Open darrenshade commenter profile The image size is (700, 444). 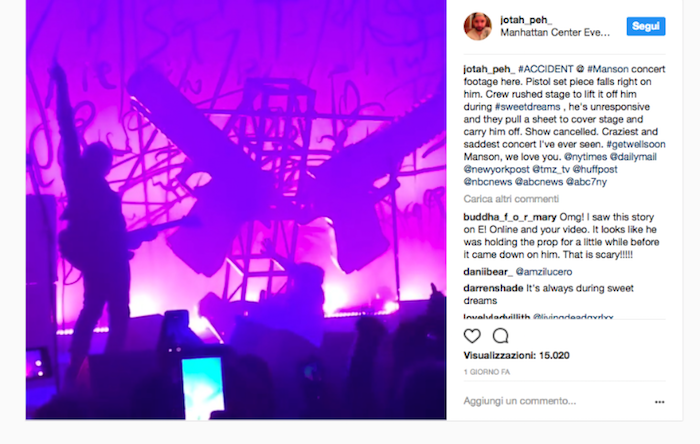493,288
